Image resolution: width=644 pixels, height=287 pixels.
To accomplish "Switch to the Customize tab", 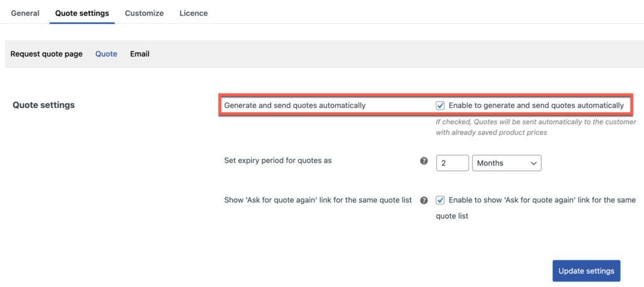I will point(144,13).
